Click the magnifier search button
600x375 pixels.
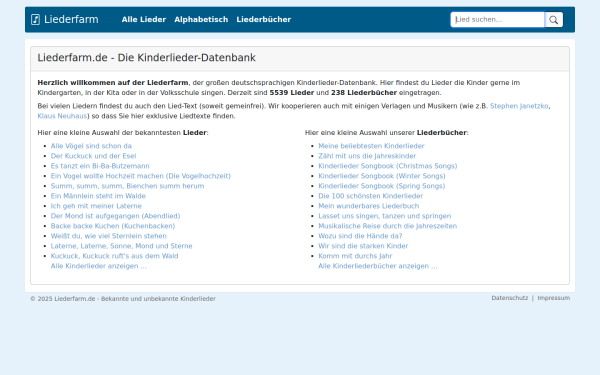tap(554, 20)
